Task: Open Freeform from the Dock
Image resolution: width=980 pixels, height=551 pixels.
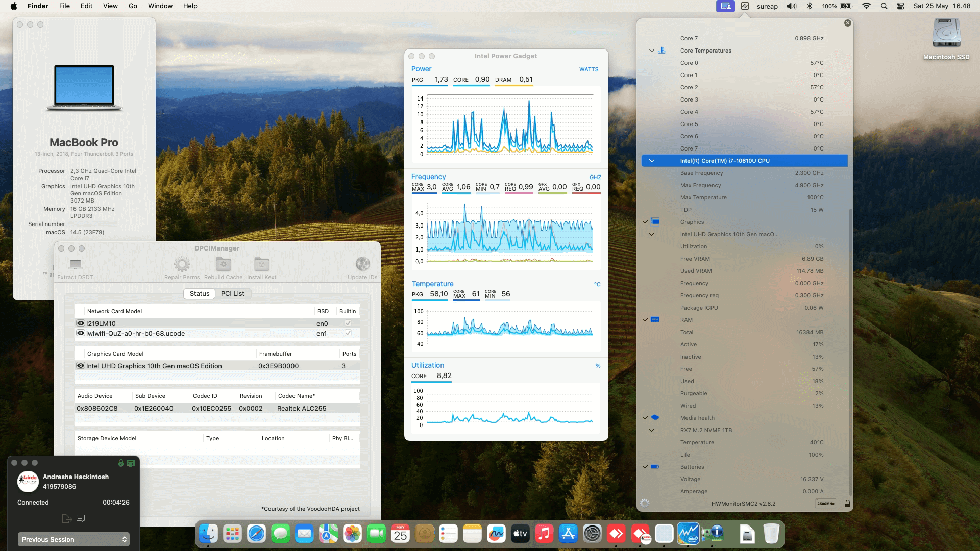Action: click(496, 534)
